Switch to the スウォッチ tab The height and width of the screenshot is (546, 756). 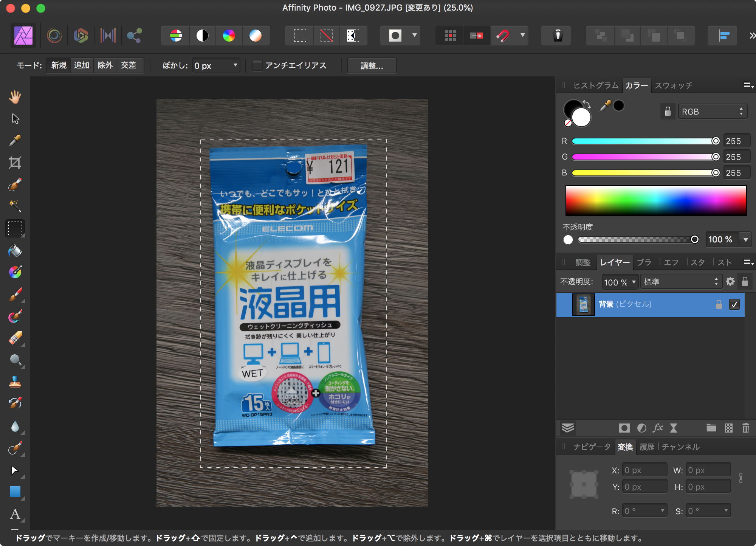[x=674, y=85]
